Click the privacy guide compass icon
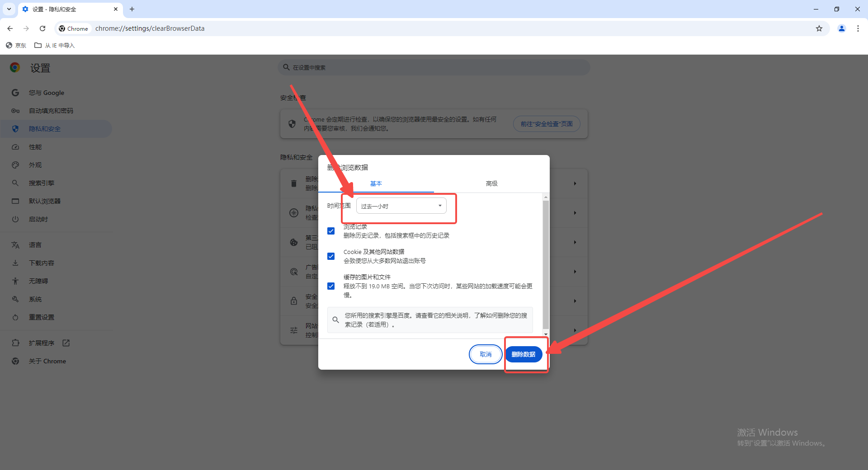 [294, 213]
